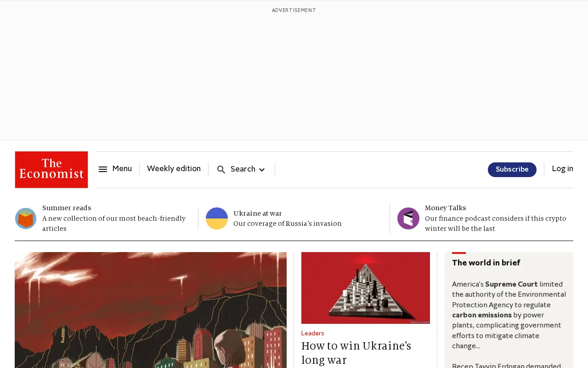Open Weekly edition

pyautogui.click(x=174, y=169)
